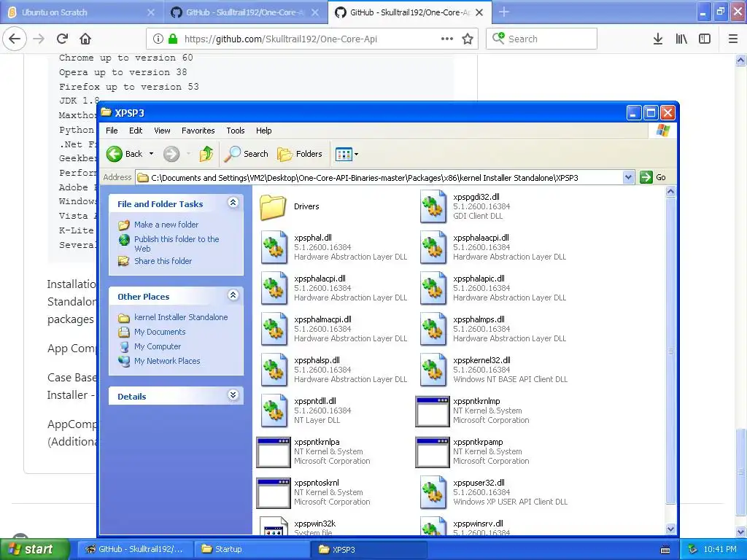
Task: Select xpspuser32.dll file icon
Action: point(433,493)
